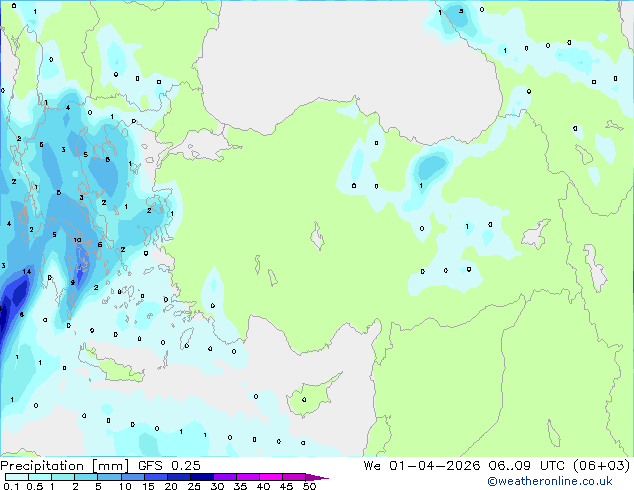Click the '(06+03)' forecast offset text
634x490 pixels.
click(602, 465)
